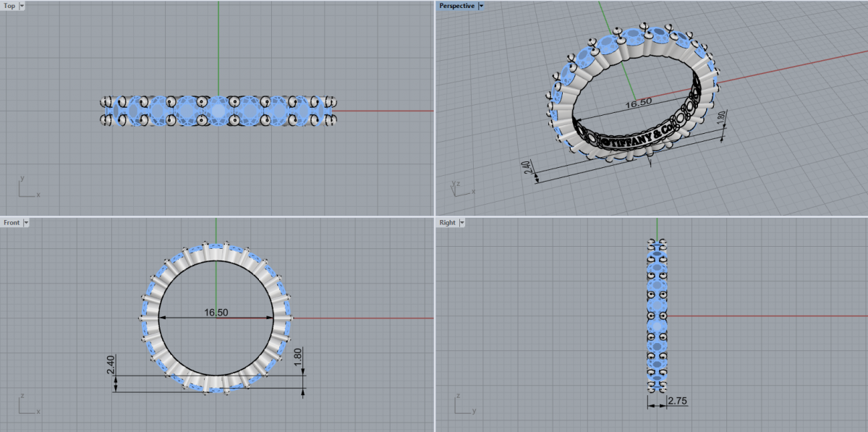Select the 16.50 dimension in Front viewport
The image size is (868, 432).
coord(216,313)
